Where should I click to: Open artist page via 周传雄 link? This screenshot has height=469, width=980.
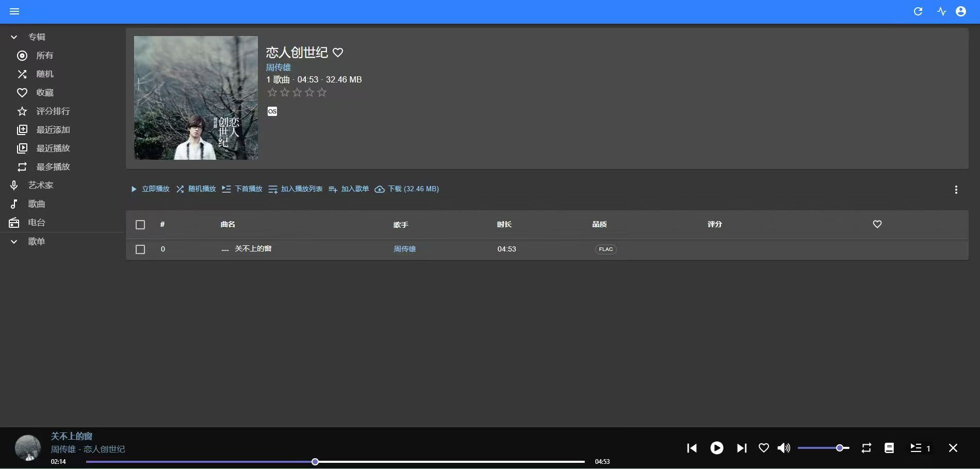[x=278, y=67]
